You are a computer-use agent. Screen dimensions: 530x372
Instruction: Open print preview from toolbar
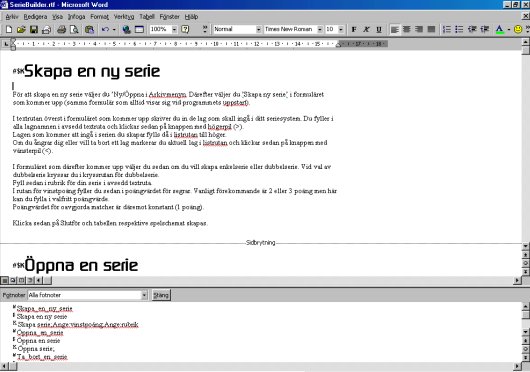[x=74, y=29]
